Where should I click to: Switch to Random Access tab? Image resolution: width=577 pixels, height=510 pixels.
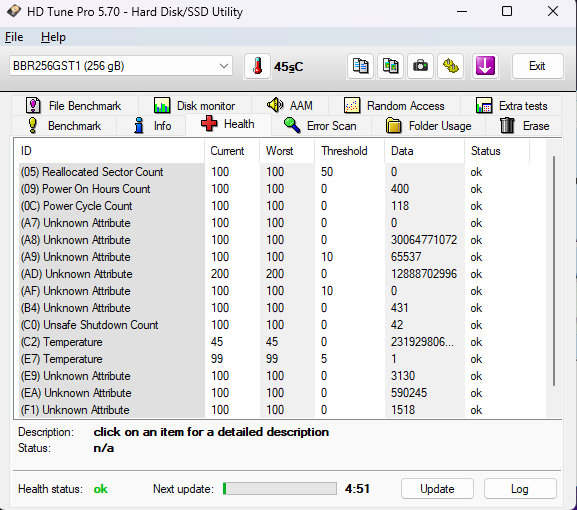[394, 106]
